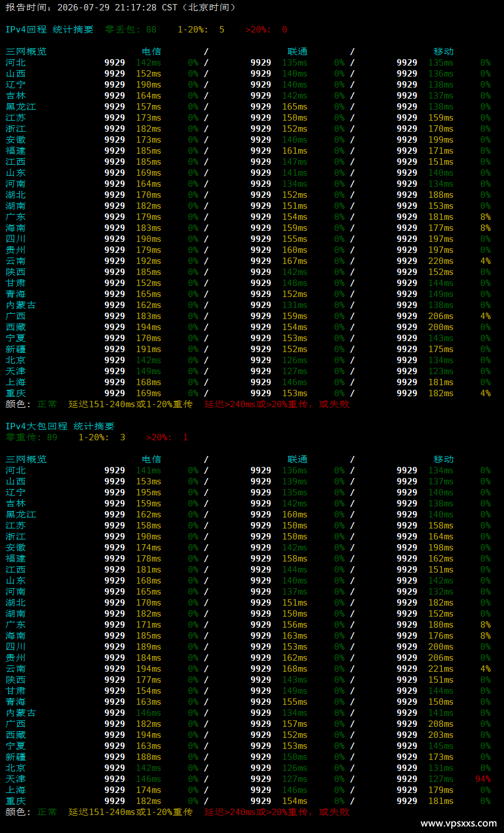The image size is (504, 833).
Task: Click the 148ms unicom latency for 甘肃
Action: coord(295,283)
